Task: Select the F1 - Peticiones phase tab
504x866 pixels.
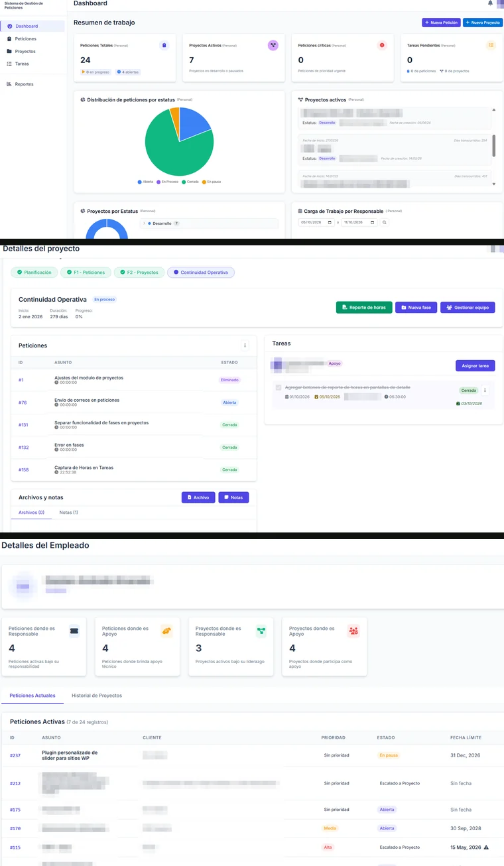Action: tap(86, 273)
